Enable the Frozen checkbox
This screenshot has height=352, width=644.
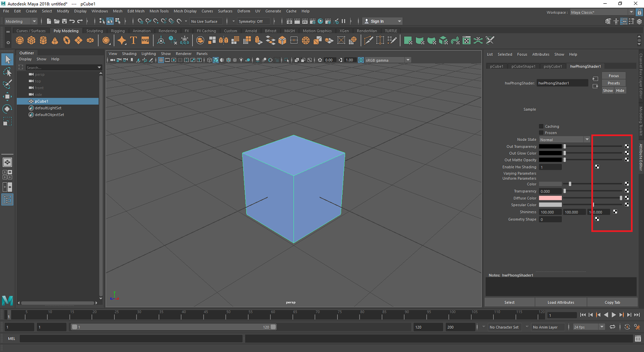pos(541,133)
